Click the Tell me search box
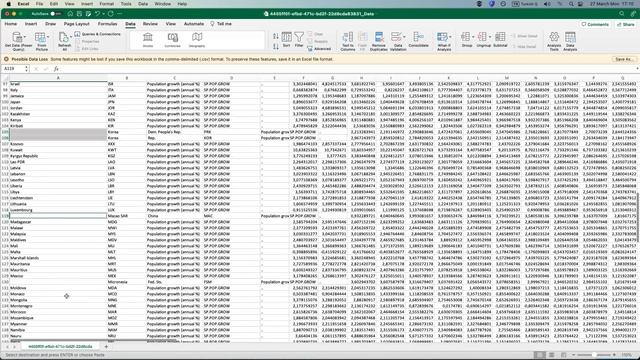The width and height of the screenshot is (640, 360). pyautogui.click(x=221, y=24)
